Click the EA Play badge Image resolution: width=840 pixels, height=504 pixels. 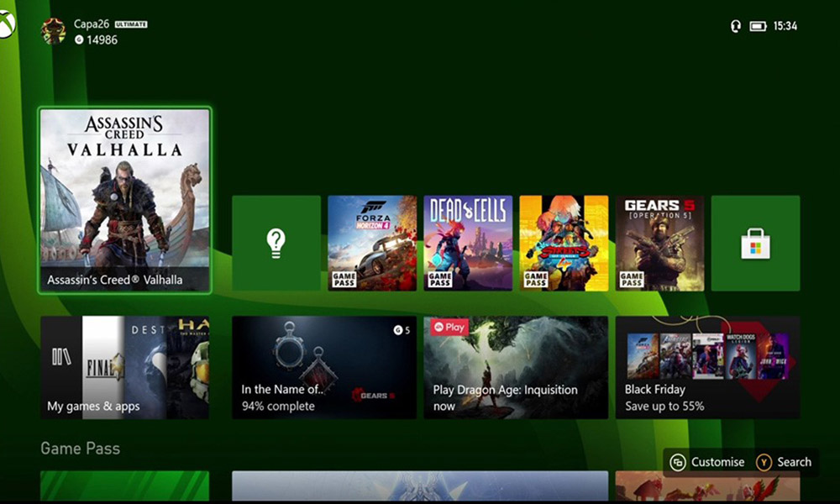[449, 327]
